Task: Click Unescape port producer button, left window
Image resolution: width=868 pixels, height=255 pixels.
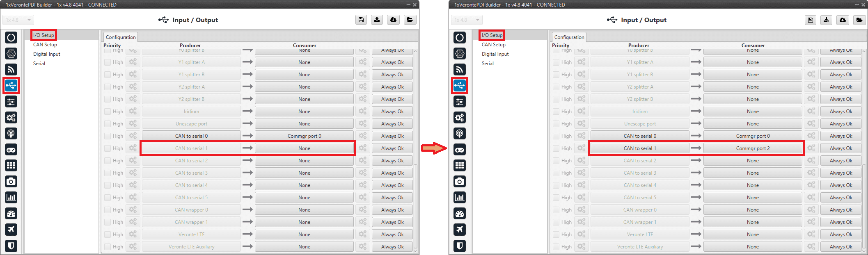Action: (x=191, y=124)
